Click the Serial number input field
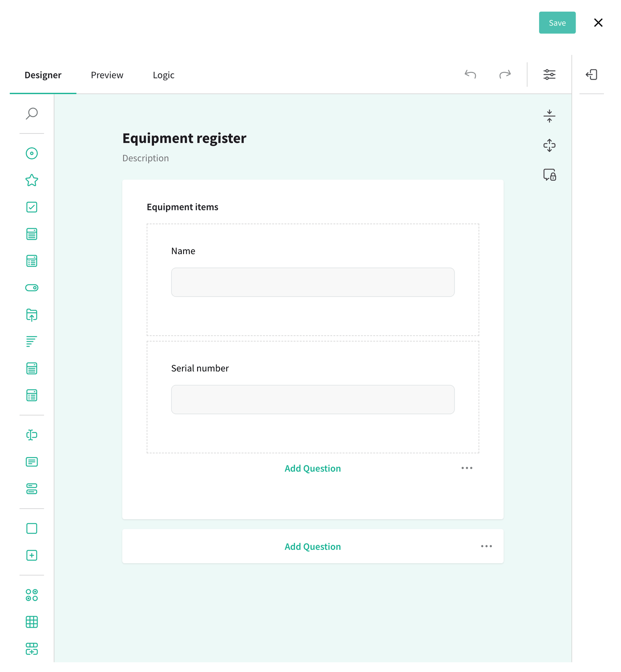This screenshot has width=621, height=672. pos(313,399)
